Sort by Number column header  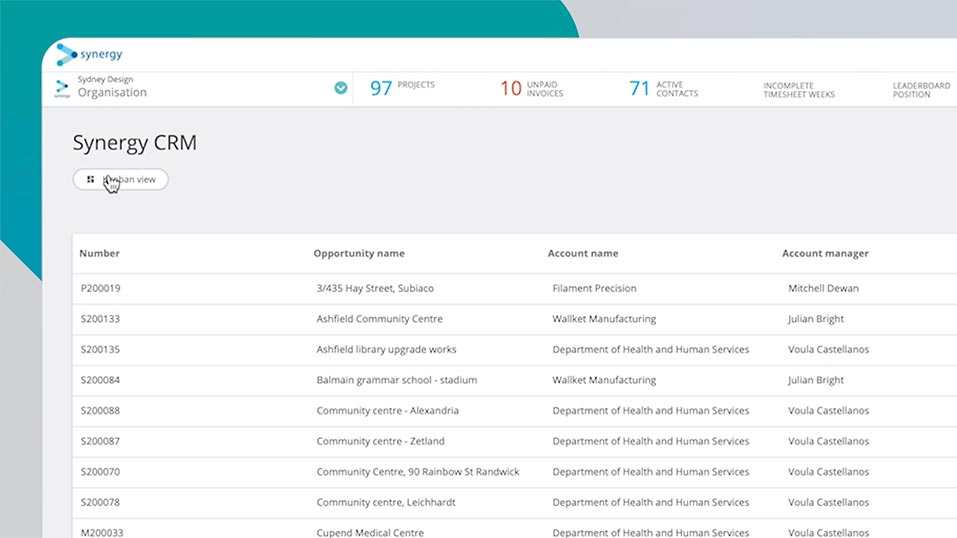pos(99,253)
